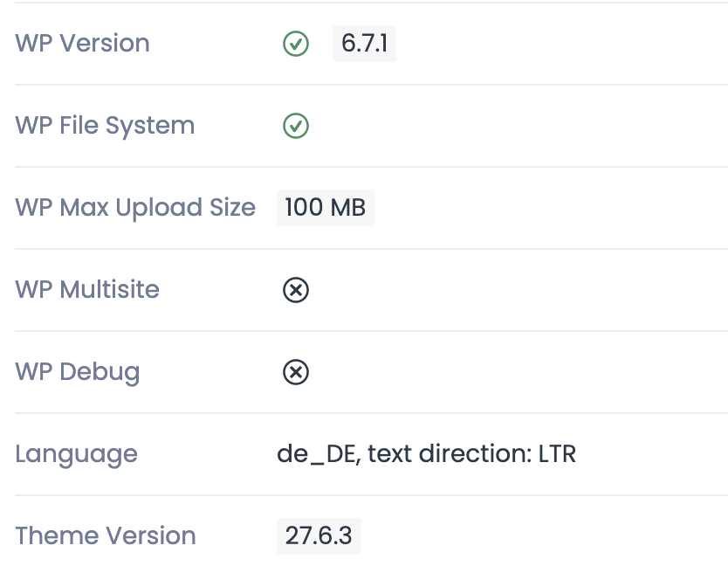Select the 27.6.3 theme version badge
This screenshot has height=566, width=728.
pos(319,535)
